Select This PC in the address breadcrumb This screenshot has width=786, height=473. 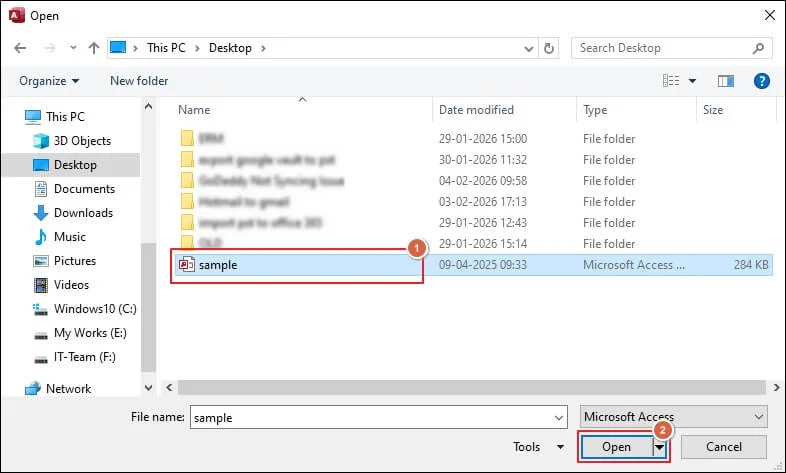(x=166, y=48)
